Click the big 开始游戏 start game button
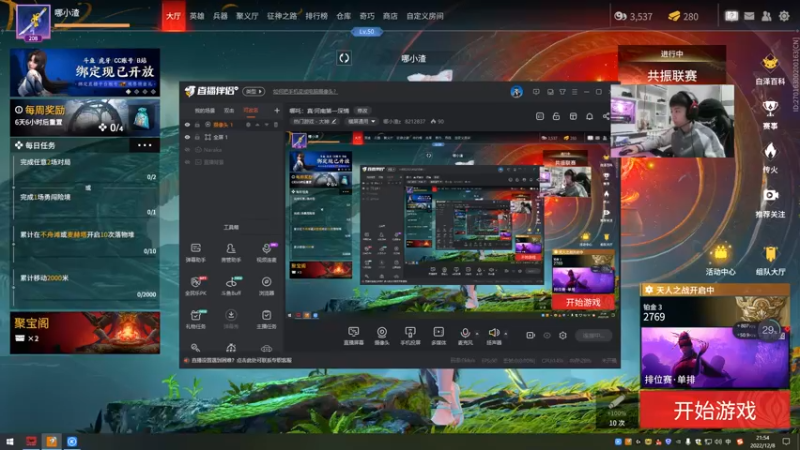The image size is (800, 450). (714, 410)
